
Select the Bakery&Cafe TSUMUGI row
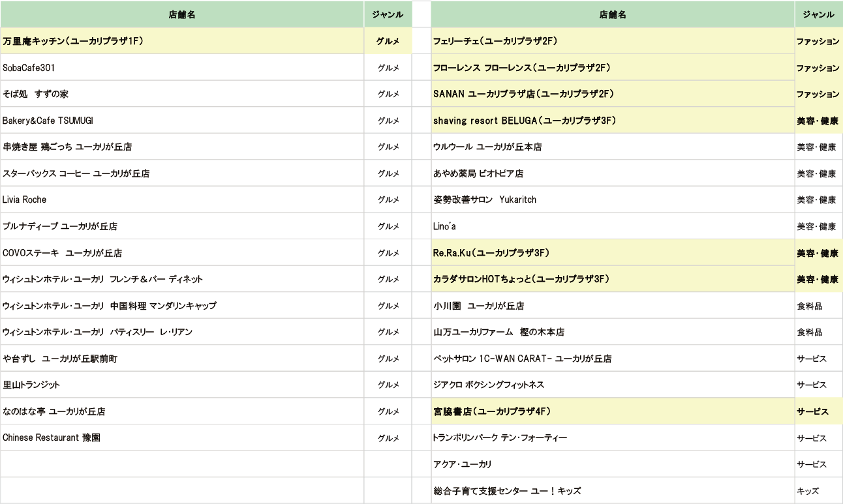206,121
